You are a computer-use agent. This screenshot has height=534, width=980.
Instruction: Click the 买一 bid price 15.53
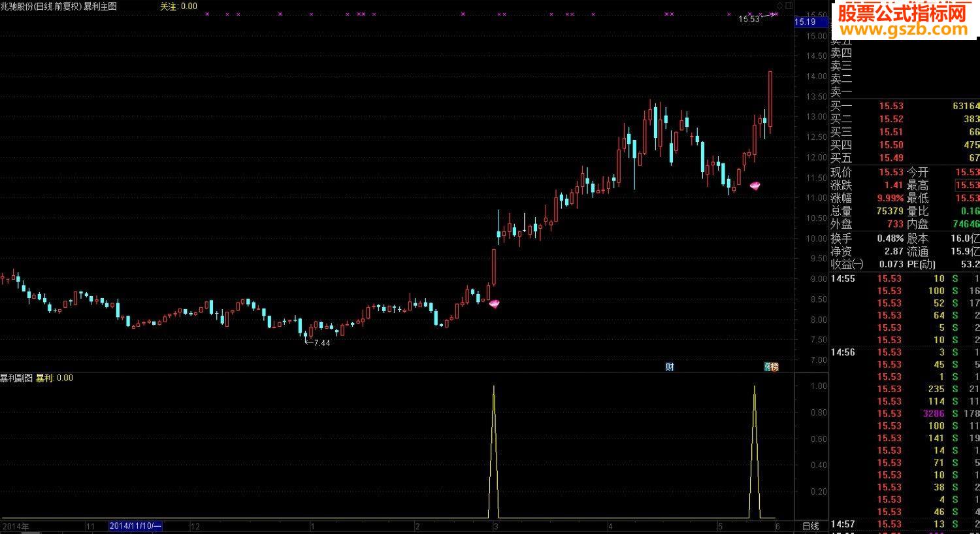click(891, 106)
